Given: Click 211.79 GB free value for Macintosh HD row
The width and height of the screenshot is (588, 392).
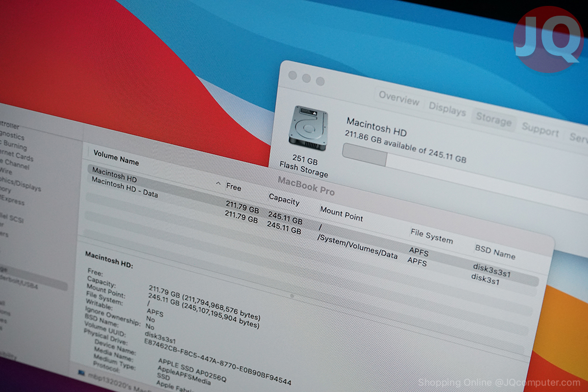Looking at the screenshot, I should (x=242, y=206).
